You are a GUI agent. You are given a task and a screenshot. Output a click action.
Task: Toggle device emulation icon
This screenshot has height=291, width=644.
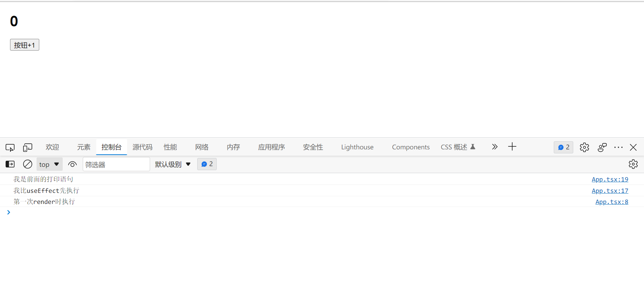(x=28, y=147)
